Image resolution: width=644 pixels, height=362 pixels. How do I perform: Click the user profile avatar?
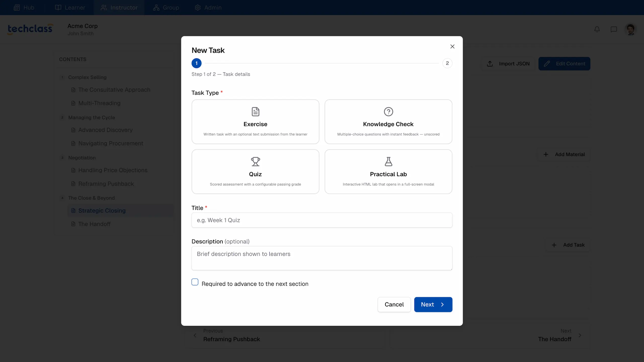630,29
